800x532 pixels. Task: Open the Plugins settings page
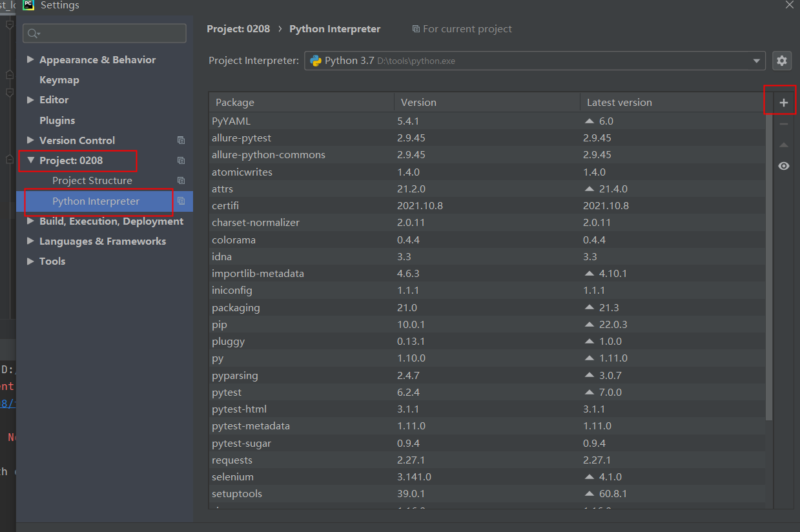coord(57,120)
